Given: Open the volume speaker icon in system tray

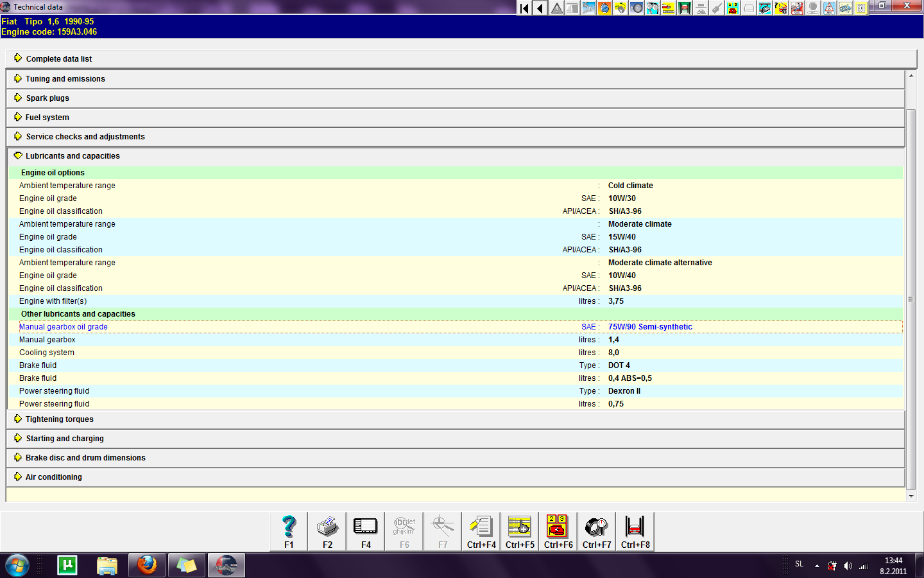Looking at the screenshot, I should coord(848,566).
